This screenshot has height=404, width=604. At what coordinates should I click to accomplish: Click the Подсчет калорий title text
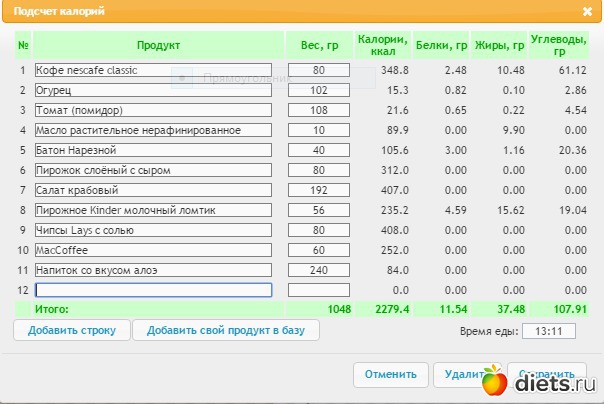59,11
